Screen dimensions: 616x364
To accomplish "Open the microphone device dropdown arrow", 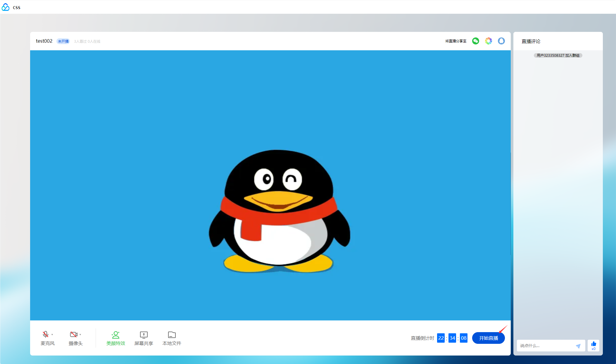I will (52, 334).
